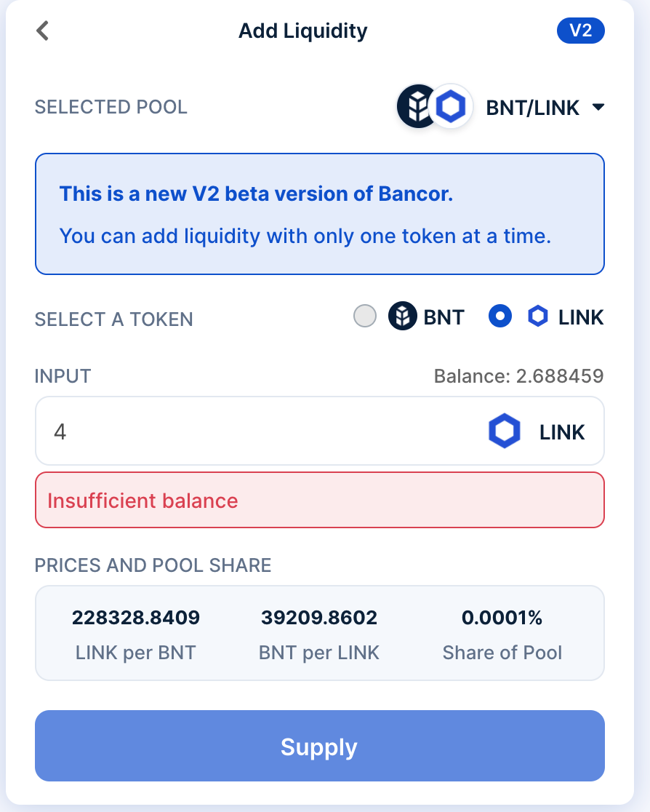Click the Share of Pool percentage value
This screenshot has width=650, height=812.
point(502,617)
